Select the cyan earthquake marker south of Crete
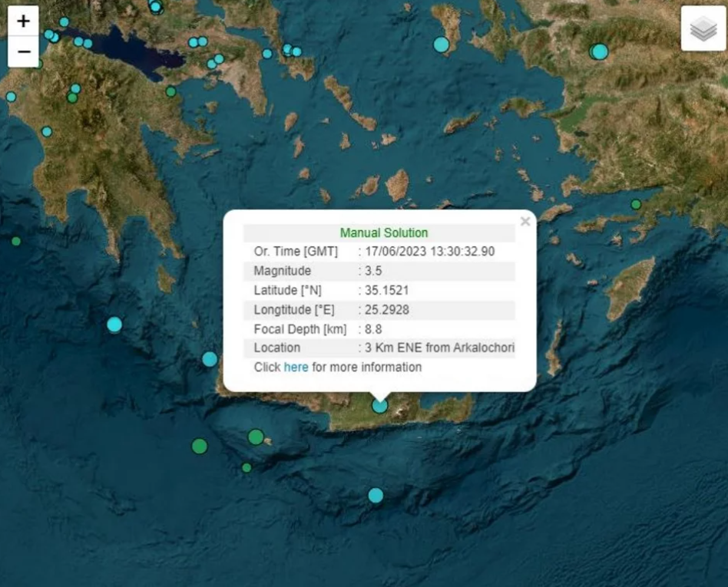 point(376,495)
